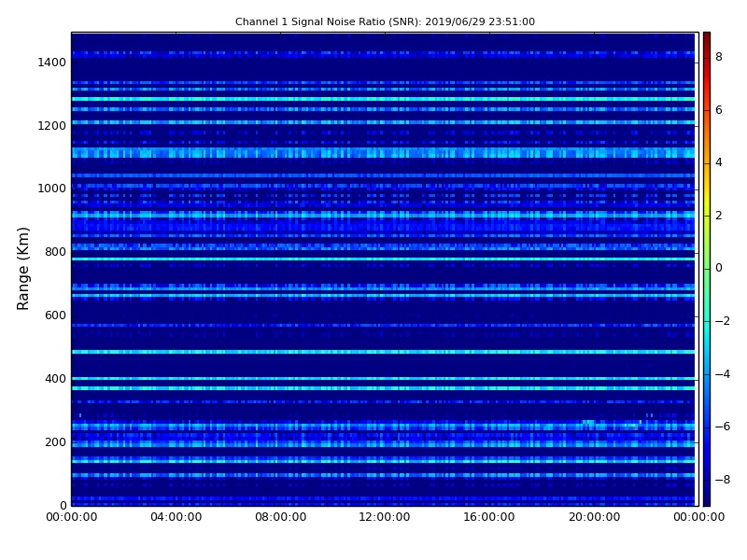Click the dark blue bottom end of the colorbar
Screen dimensions: 747x560
coord(707,499)
